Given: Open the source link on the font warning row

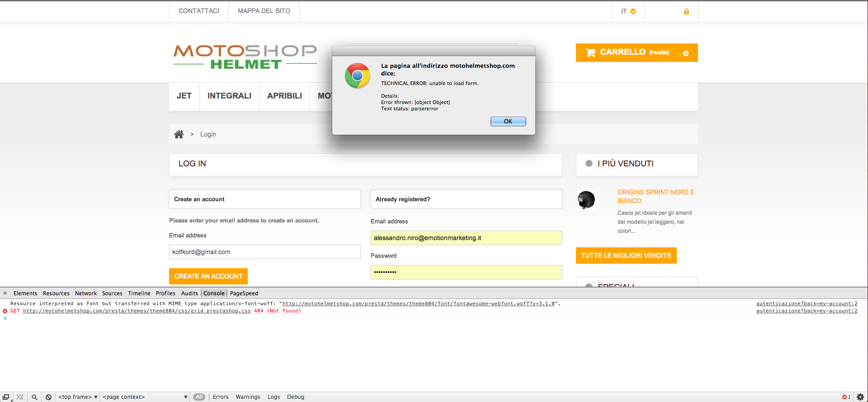Looking at the screenshot, I should [x=807, y=304].
